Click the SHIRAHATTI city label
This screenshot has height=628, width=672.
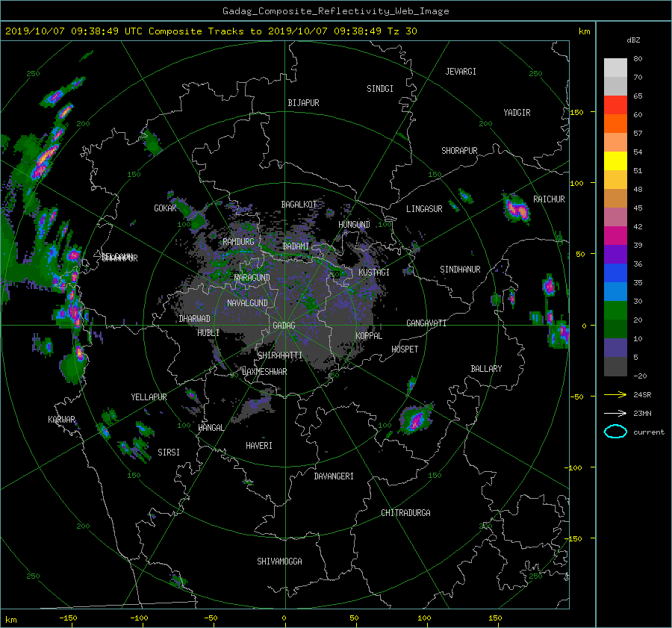point(280,355)
